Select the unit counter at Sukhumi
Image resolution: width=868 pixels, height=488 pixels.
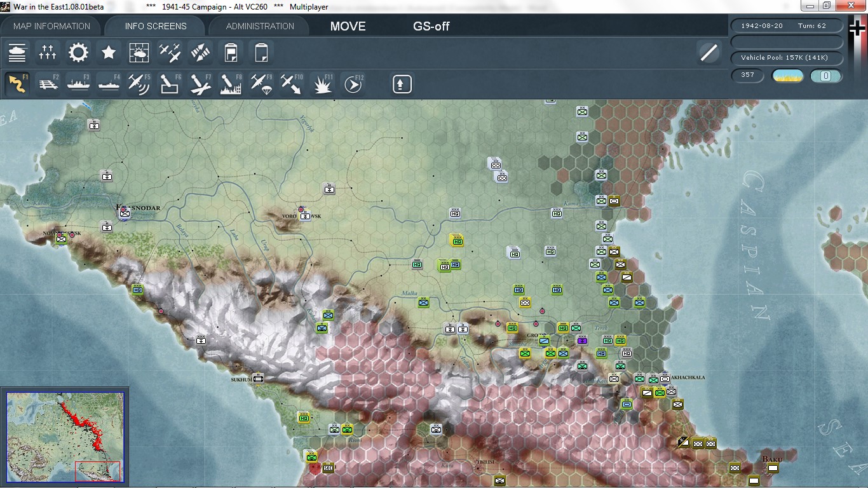258,378
